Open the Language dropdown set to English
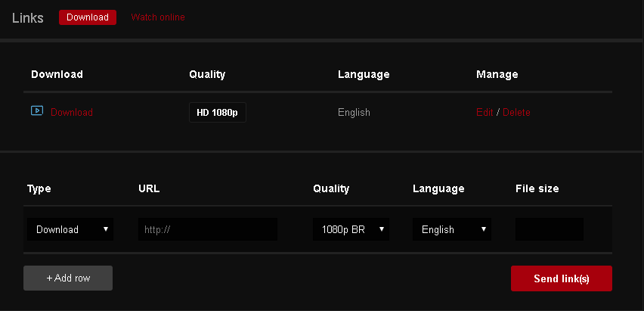 [451, 229]
